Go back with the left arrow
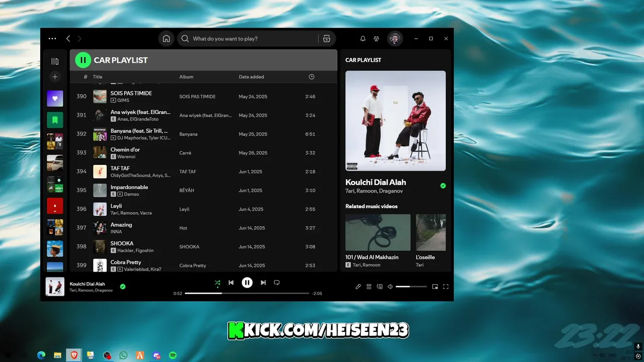The image size is (644, 362). [68, 38]
